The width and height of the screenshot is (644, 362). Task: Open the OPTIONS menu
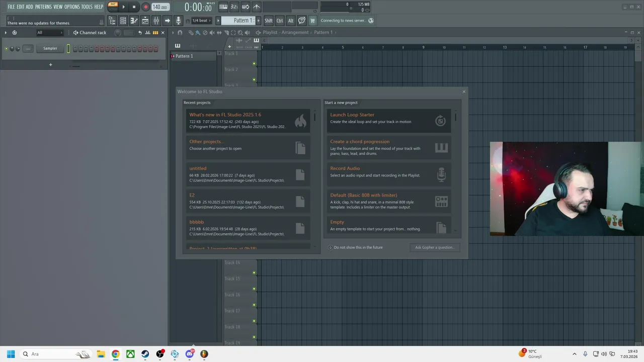click(72, 7)
